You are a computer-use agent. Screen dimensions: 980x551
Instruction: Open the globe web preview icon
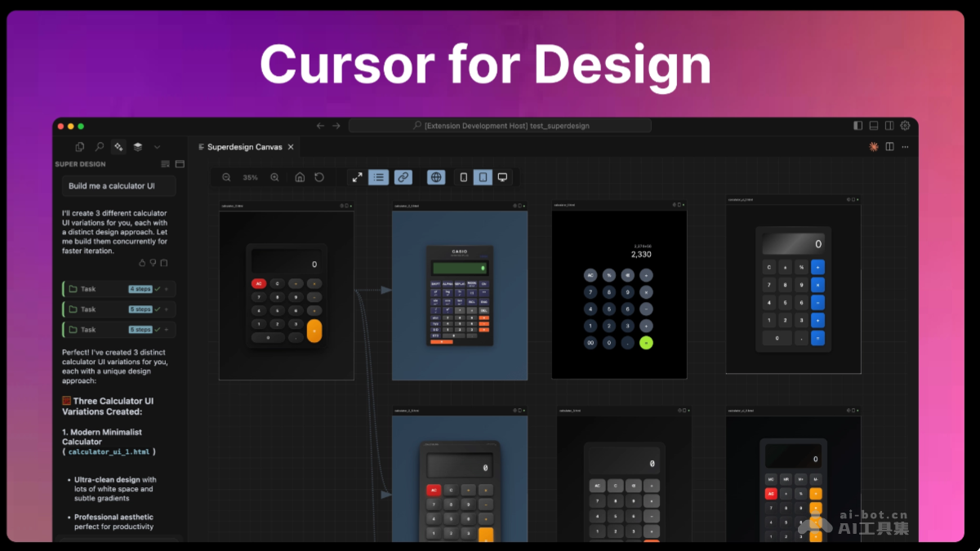(436, 177)
